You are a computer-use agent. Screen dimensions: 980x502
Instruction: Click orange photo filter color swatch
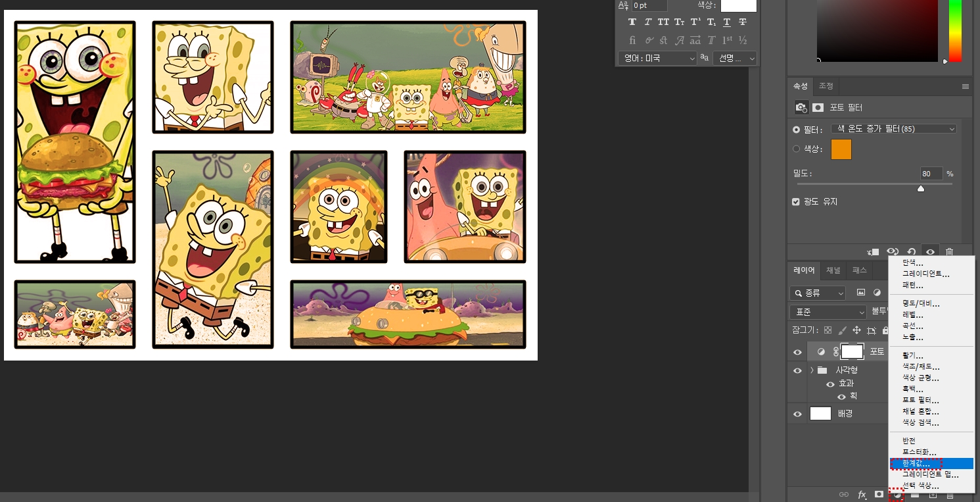point(841,149)
